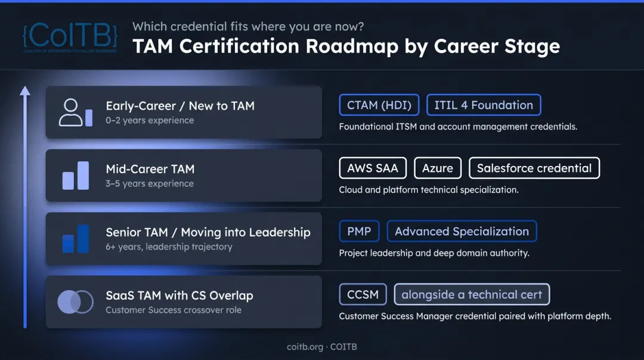644x360 pixels.
Task: Select the PMP badge
Action: [x=359, y=231]
